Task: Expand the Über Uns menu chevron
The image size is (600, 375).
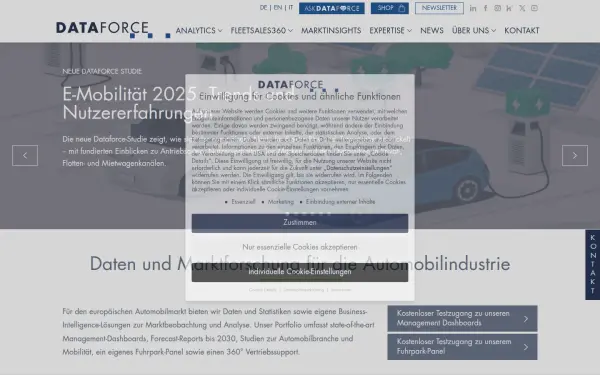Action: 494,31
